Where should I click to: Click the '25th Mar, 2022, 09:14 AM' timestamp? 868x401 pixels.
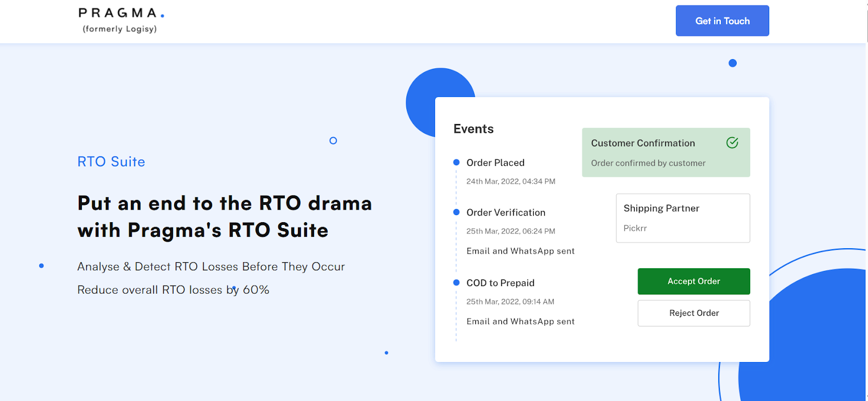pos(510,302)
